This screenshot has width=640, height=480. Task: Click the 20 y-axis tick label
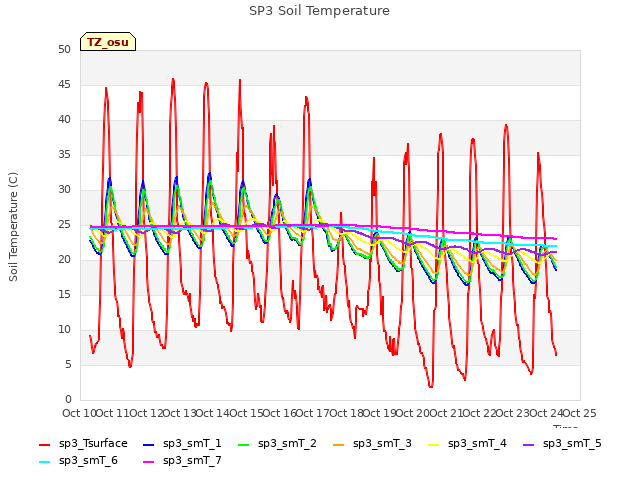tap(64, 260)
